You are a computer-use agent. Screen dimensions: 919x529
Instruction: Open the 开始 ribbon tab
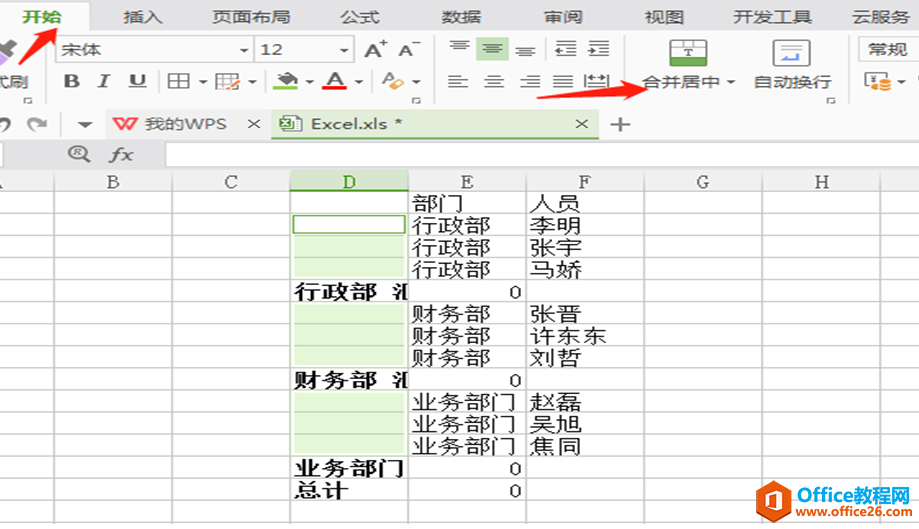[42, 16]
